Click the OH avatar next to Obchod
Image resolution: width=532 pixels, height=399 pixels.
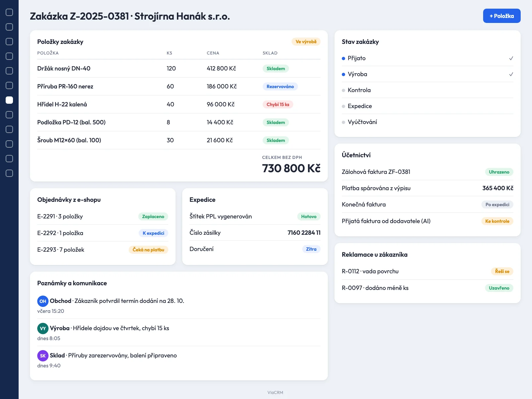pos(43,301)
